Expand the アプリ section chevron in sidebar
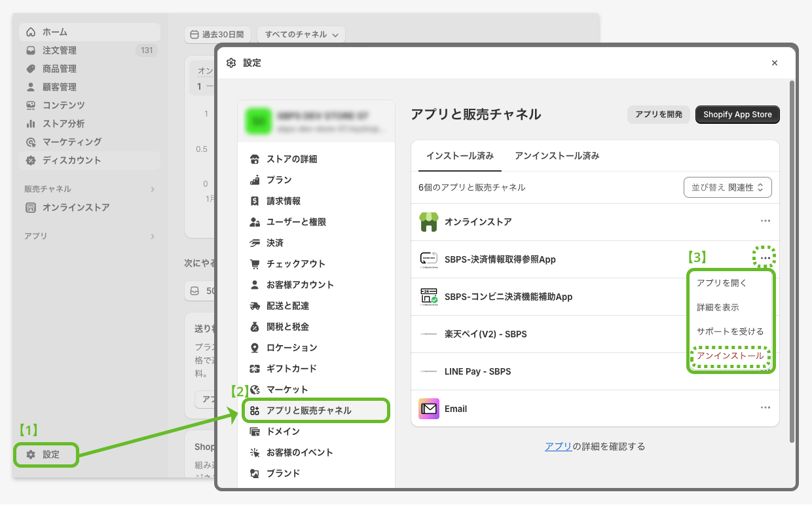 pos(153,236)
